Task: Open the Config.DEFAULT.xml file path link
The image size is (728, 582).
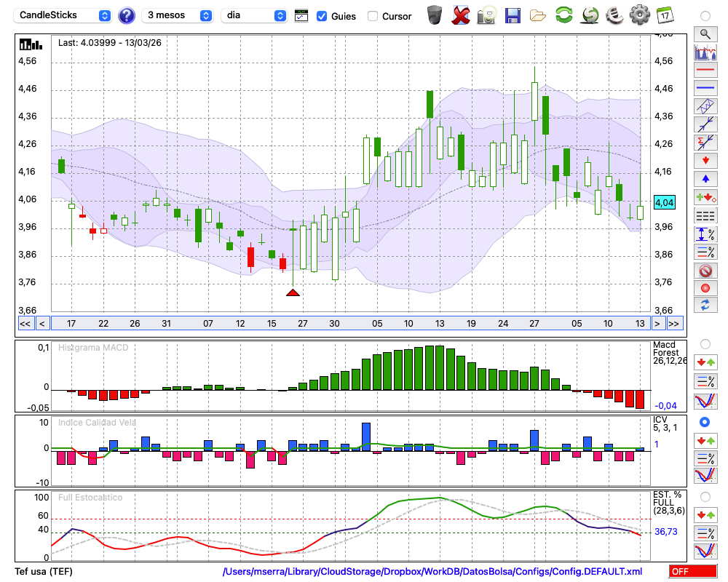Action: pos(432,572)
